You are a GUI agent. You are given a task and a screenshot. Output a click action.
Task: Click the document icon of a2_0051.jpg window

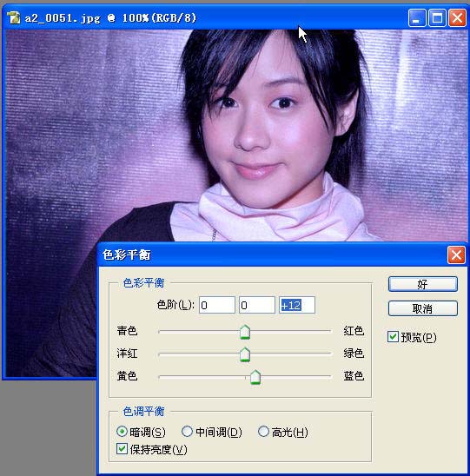(x=13, y=18)
